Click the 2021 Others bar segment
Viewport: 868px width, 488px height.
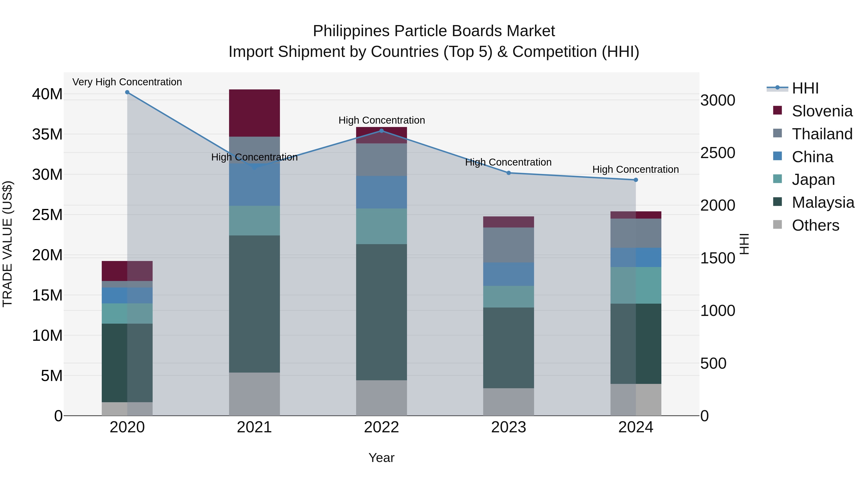pos(254,394)
